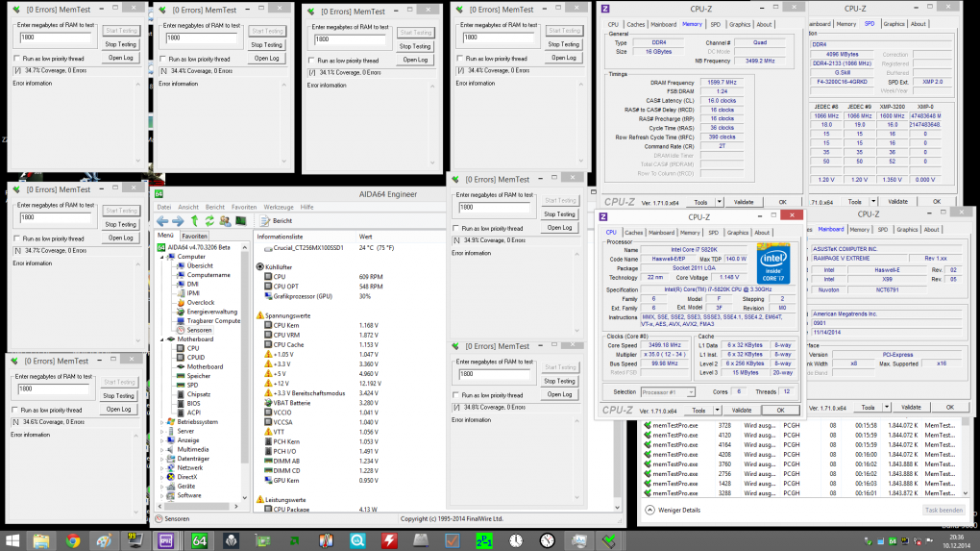Click Overclock flame icon in AIDA64 tree
980x551 pixels.
(x=181, y=302)
